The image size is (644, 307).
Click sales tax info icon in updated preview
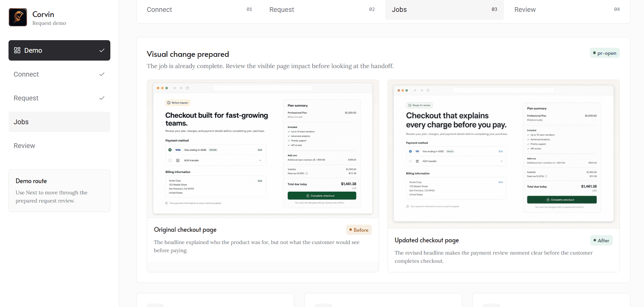pyautogui.click(x=546, y=176)
